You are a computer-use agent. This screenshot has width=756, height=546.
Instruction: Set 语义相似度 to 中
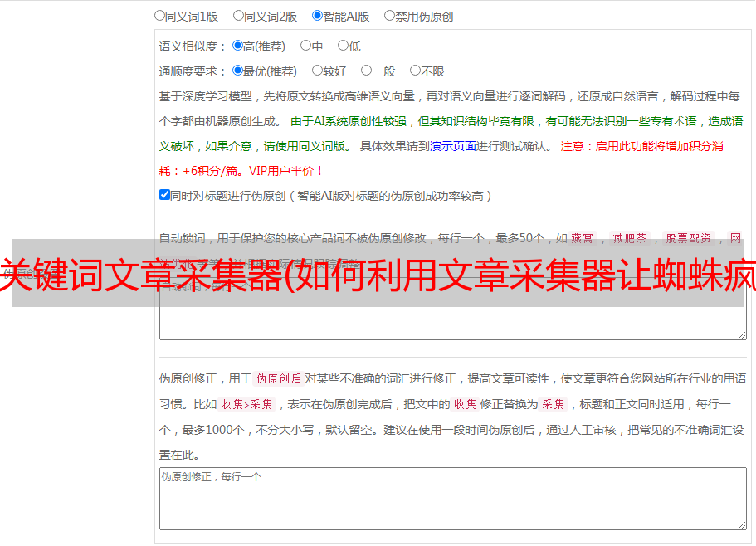point(305,46)
